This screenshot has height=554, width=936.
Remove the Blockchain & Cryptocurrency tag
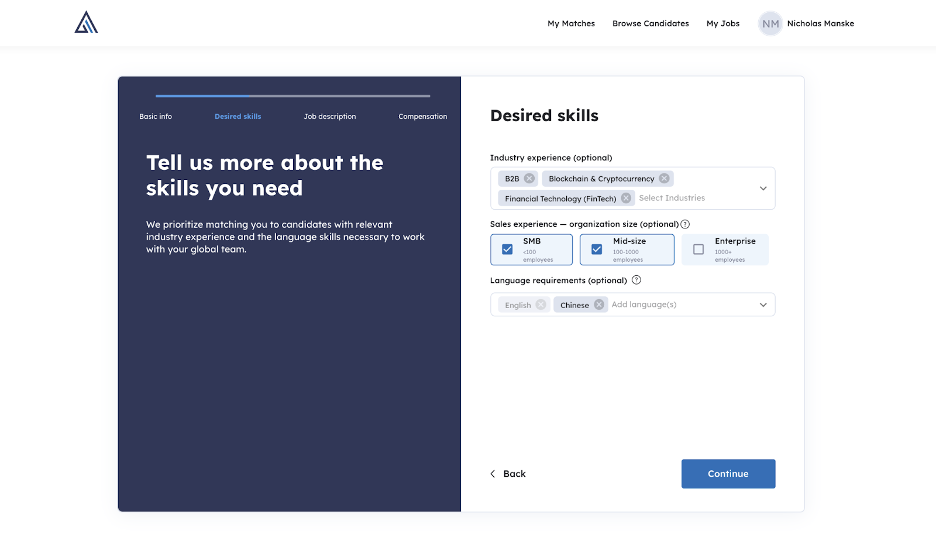click(664, 179)
